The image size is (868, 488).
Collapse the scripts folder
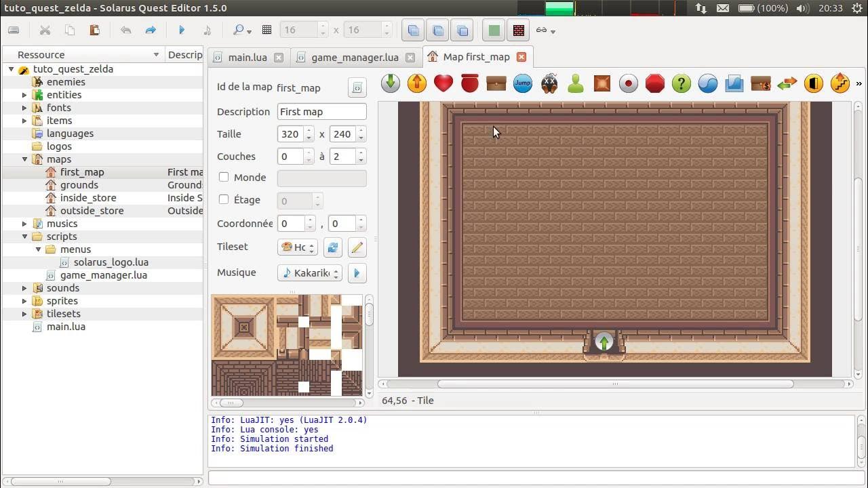[x=24, y=237]
